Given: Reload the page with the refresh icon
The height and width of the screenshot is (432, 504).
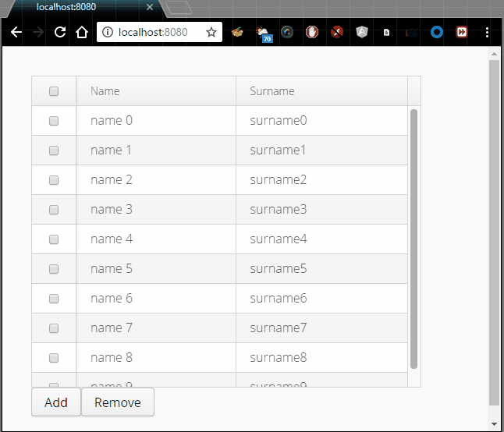Looking at the screenshot, I should click(x=60, y=32).
